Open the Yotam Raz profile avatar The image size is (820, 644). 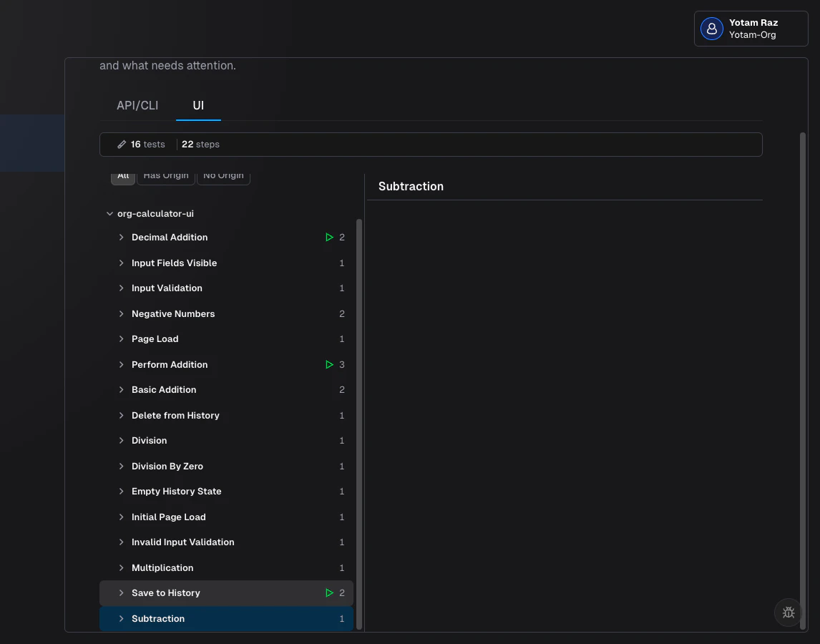[711, 29]
